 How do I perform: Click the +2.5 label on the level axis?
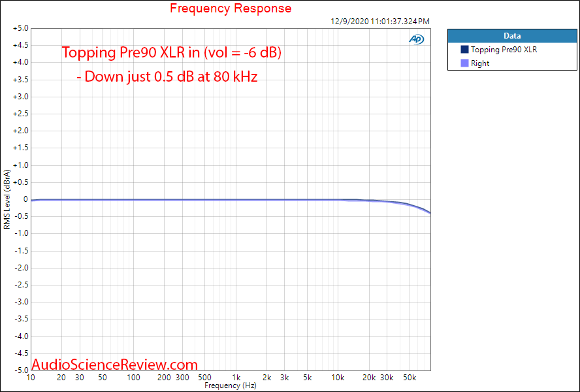[x=21, y=114]
